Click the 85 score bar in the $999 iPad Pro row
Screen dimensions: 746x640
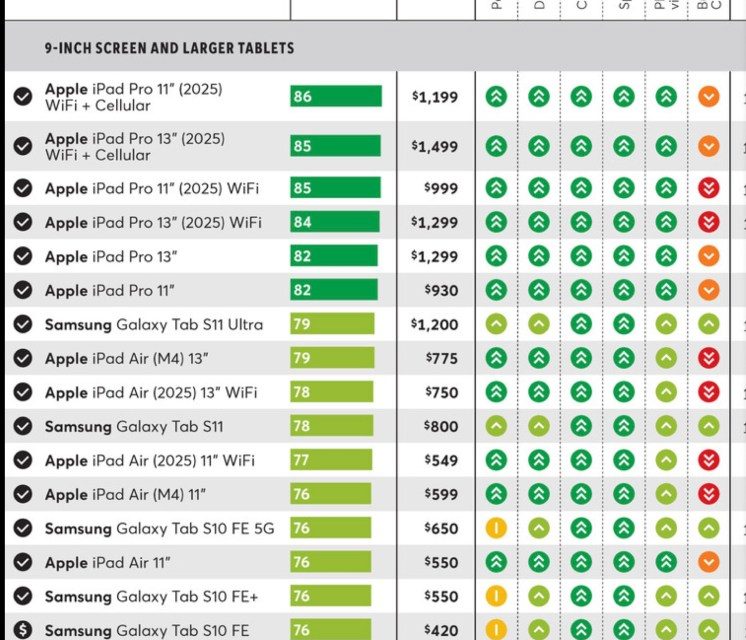point(335,188)
